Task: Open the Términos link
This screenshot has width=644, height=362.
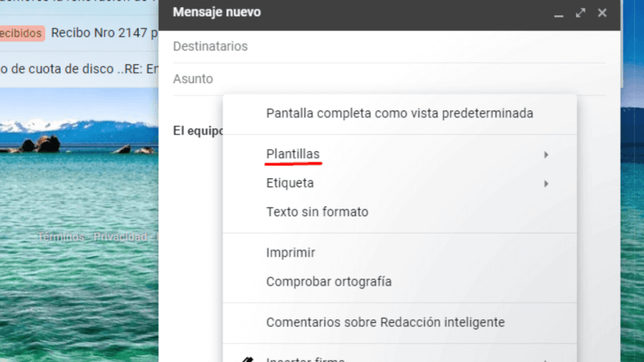Action: (x=60, y=237)
